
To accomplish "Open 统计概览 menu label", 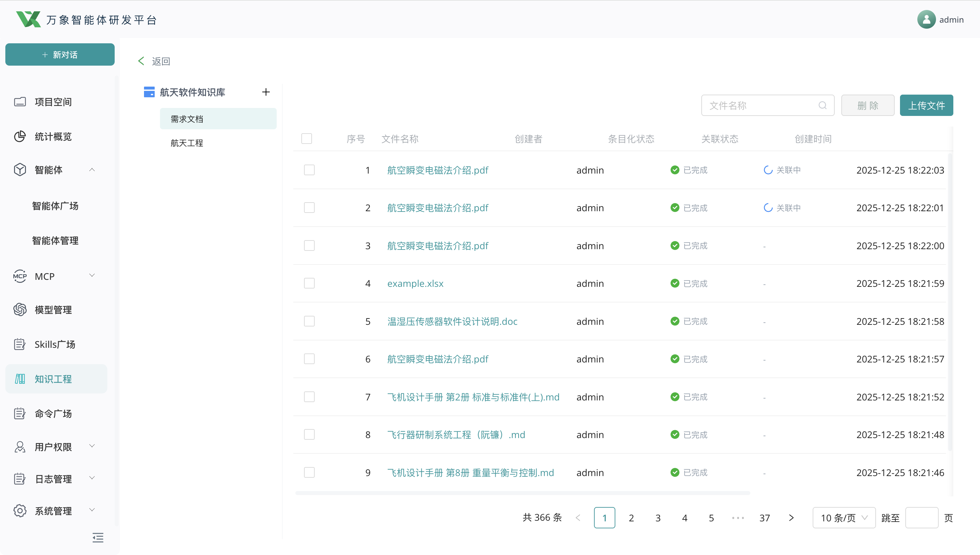I will point(53,137).
